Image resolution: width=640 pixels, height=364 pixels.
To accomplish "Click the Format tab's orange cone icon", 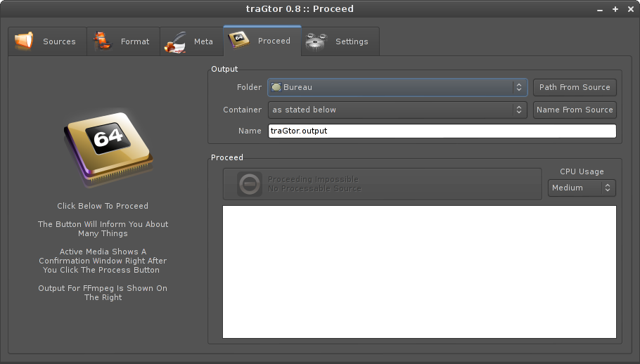I will [x=103, y=41].
